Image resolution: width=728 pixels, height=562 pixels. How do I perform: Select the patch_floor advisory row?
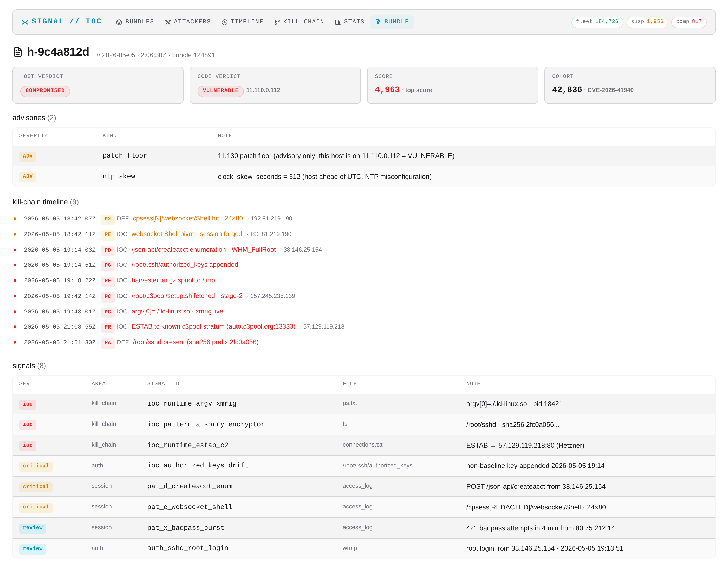pos(364,156)
